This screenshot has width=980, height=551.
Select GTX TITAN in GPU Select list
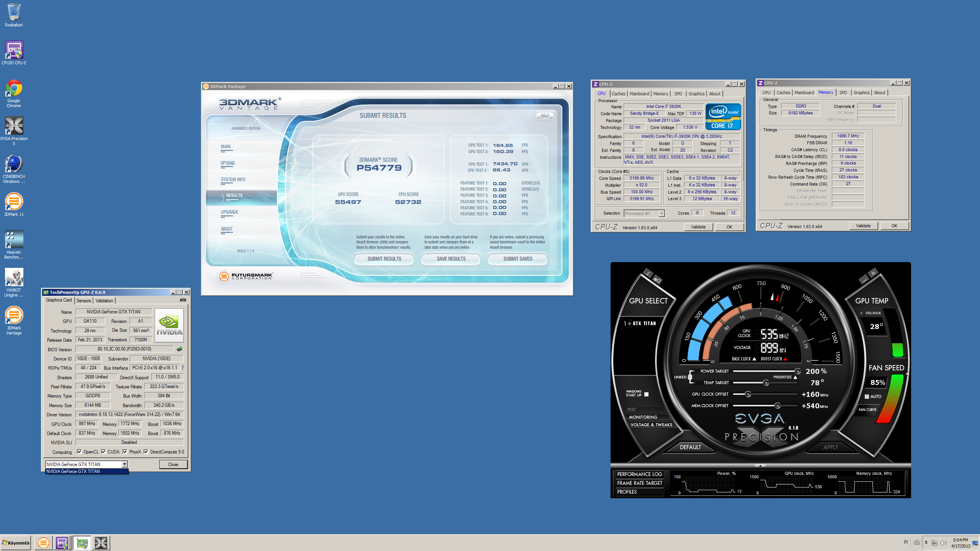pos(644,323)
